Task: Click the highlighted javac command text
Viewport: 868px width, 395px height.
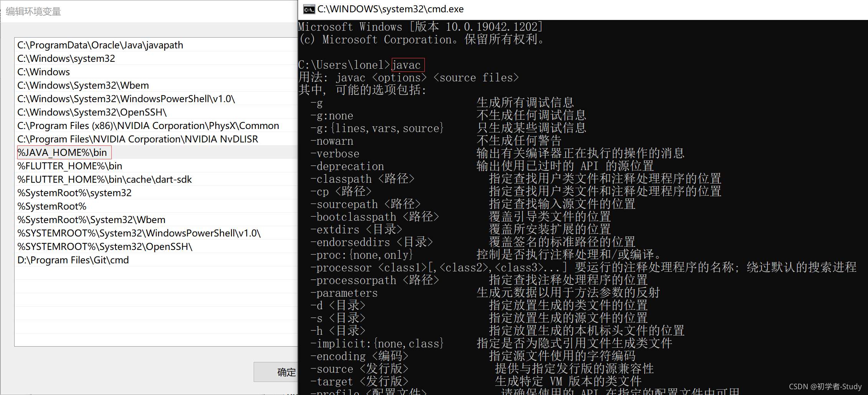Action: point(408,65)
